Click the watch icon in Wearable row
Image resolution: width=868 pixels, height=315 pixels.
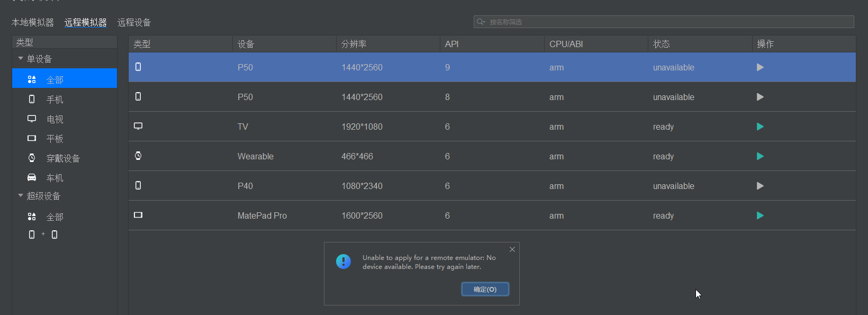click(138, 156)
